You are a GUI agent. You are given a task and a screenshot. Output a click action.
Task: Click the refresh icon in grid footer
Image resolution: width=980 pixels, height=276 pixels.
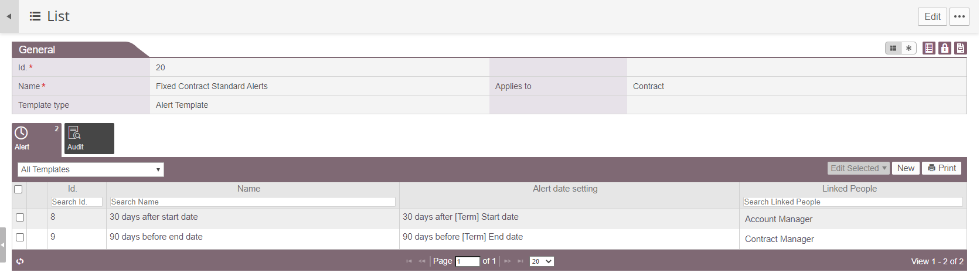point(20,261)
